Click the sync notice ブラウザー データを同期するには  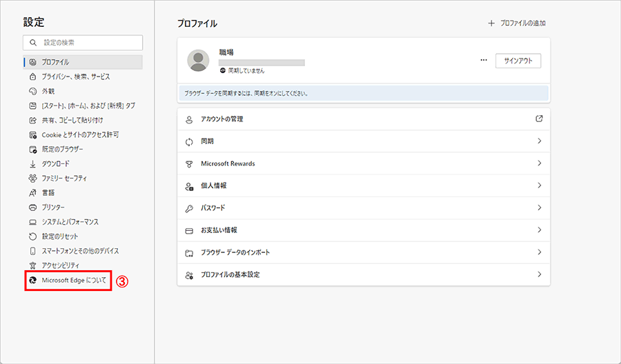[x=364, y=93]
